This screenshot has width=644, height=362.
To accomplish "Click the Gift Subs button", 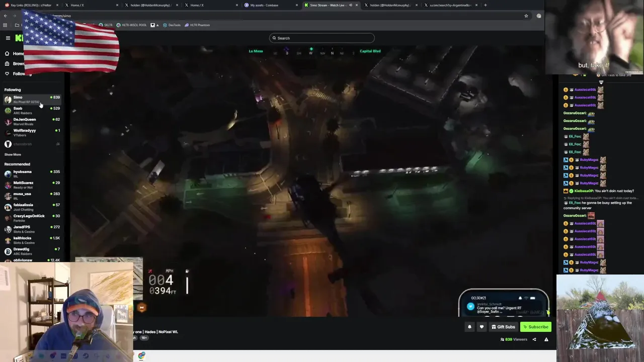I will [x=503, y=327].
